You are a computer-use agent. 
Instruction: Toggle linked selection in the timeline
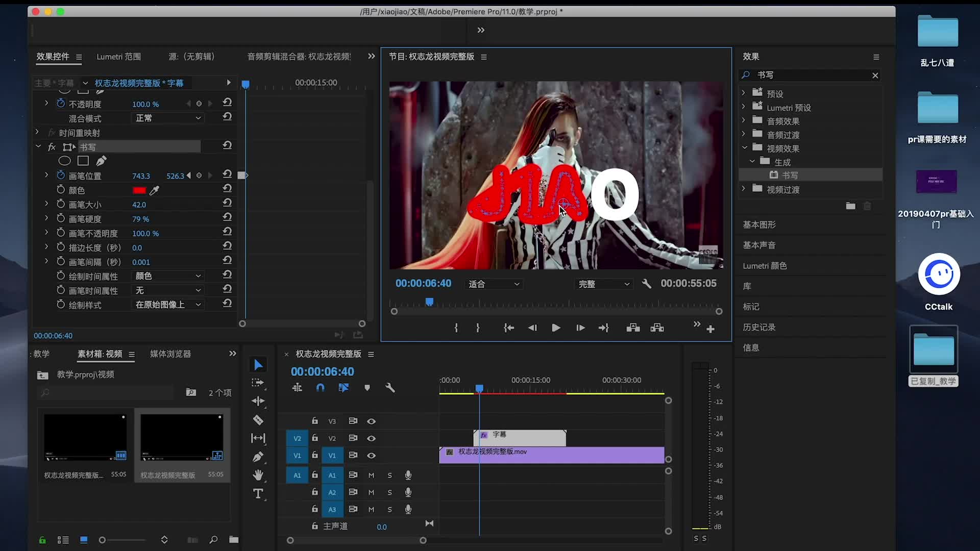click(x=344, y=388)
